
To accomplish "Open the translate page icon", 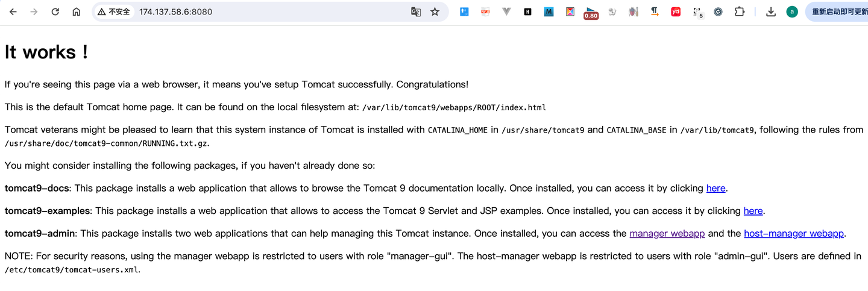I will coord(415,11).
